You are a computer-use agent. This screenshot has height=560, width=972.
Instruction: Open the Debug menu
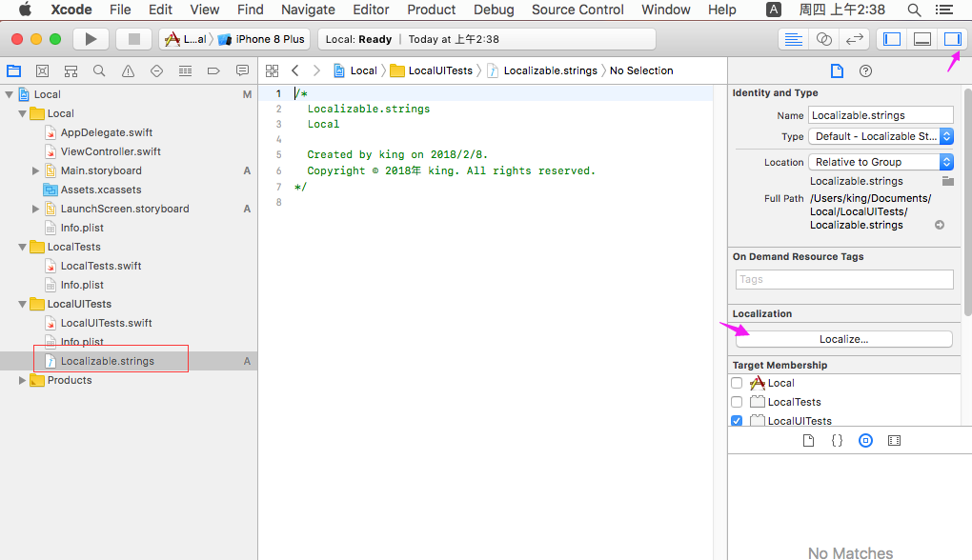click(494, 10)
